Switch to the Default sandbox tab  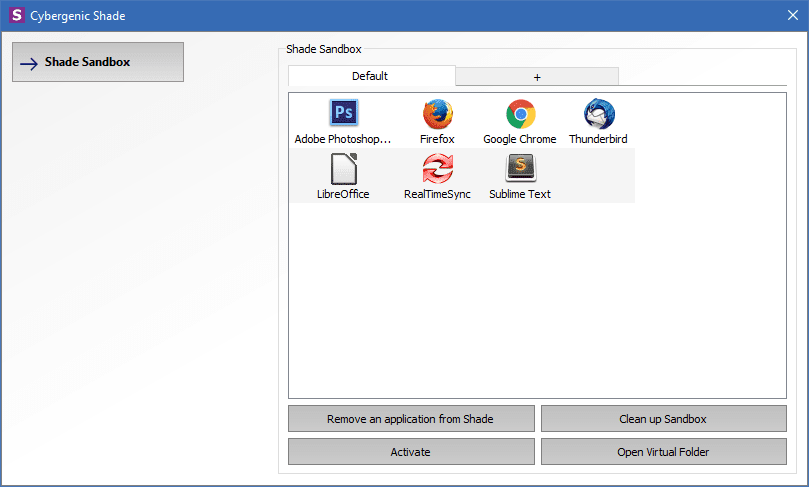371,76
